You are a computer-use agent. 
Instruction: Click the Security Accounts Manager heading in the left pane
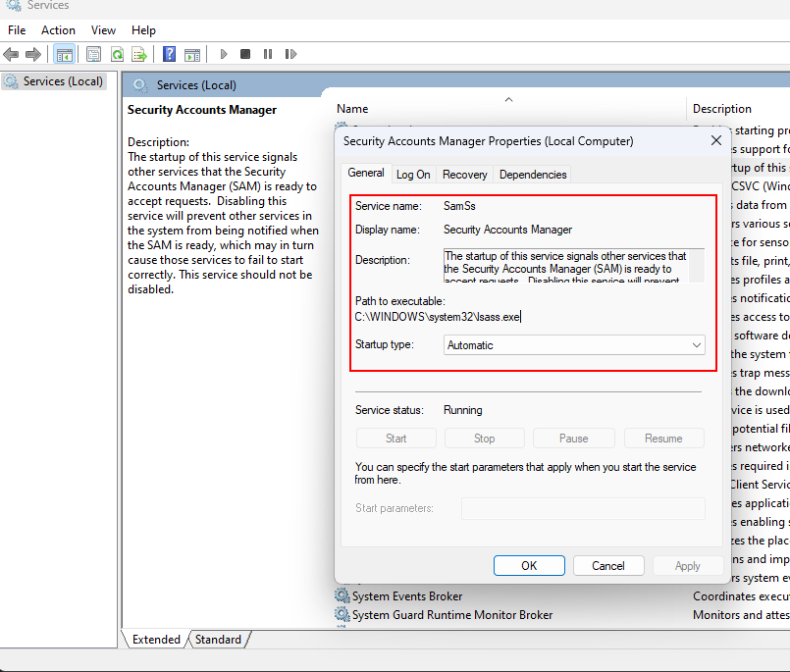[201, 110]
